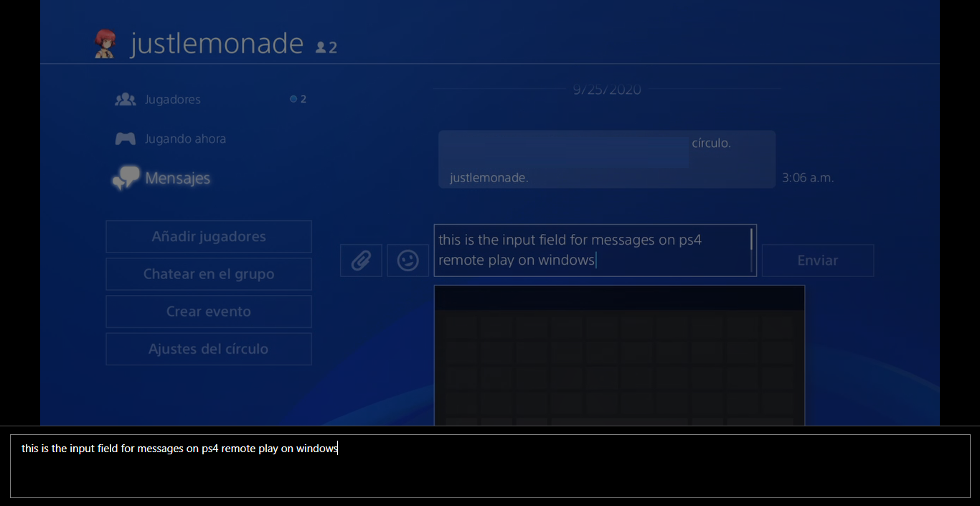Screen dimensions: 980x506
Task: Click the Crear evento button
Action: pyautogui.click(x=209, y=311)
